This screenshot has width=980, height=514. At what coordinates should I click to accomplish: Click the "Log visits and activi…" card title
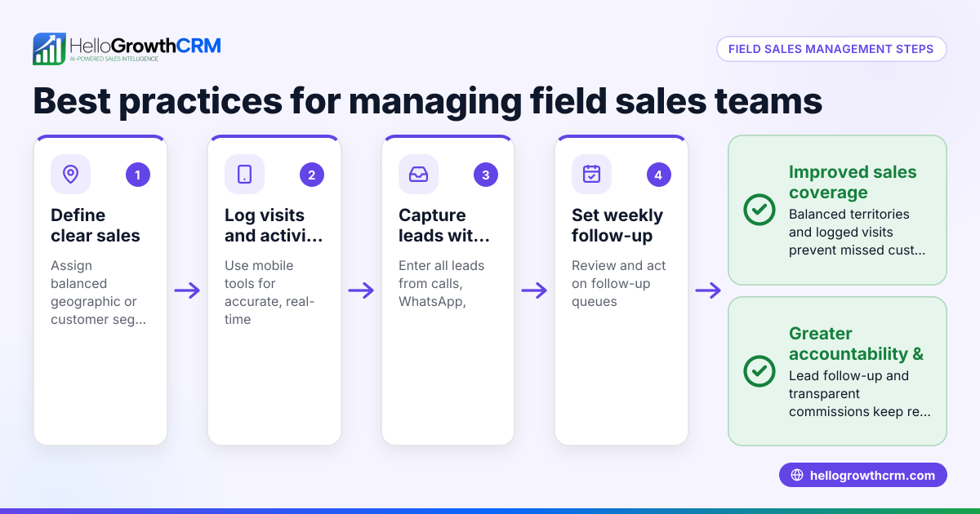[274, 226]
